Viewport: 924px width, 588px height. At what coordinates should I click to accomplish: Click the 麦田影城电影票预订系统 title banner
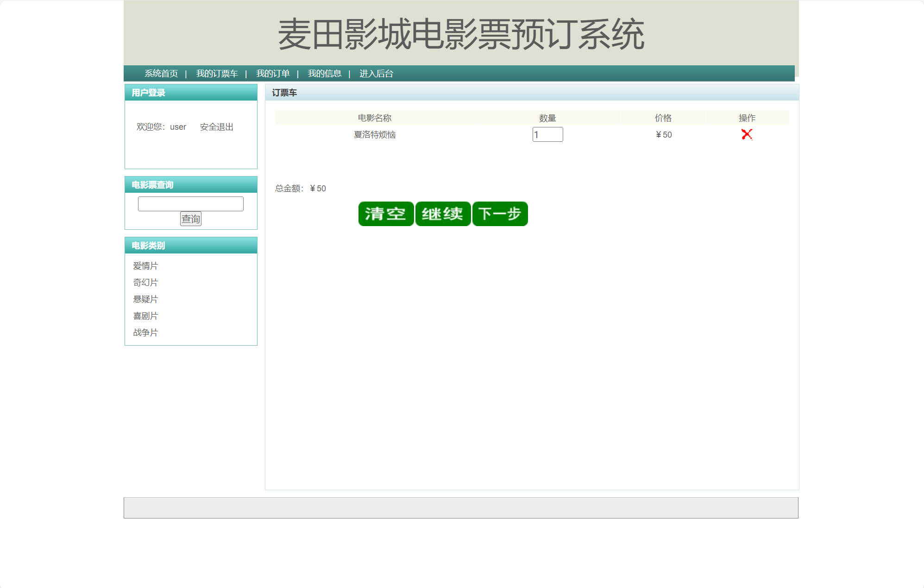tap(461, 34)
